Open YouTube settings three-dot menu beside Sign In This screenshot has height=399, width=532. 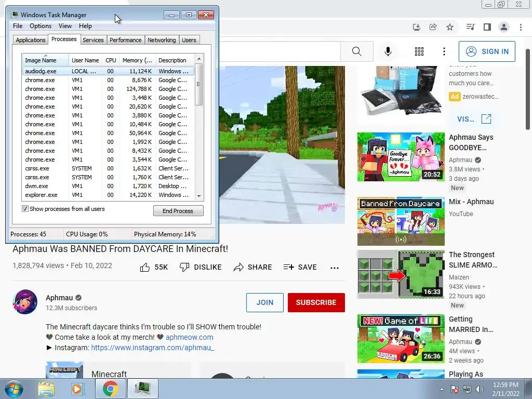pos(444,51)
